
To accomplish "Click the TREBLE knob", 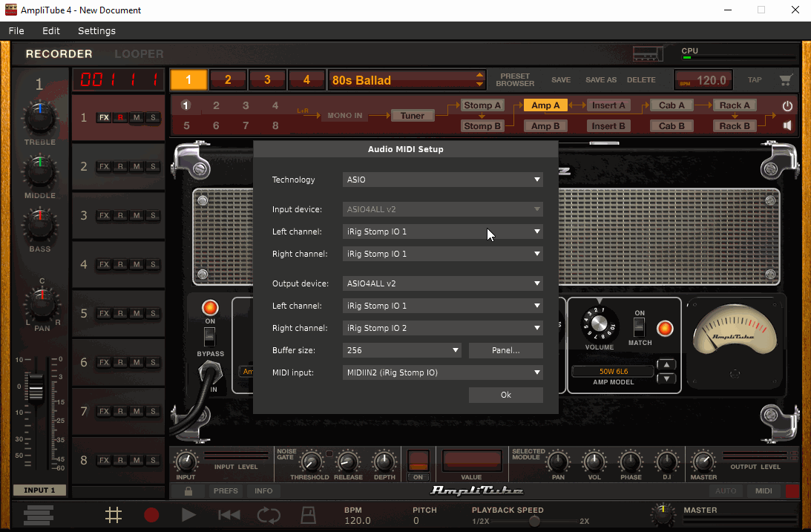I will pyautogui.click(x=40, y=118).
